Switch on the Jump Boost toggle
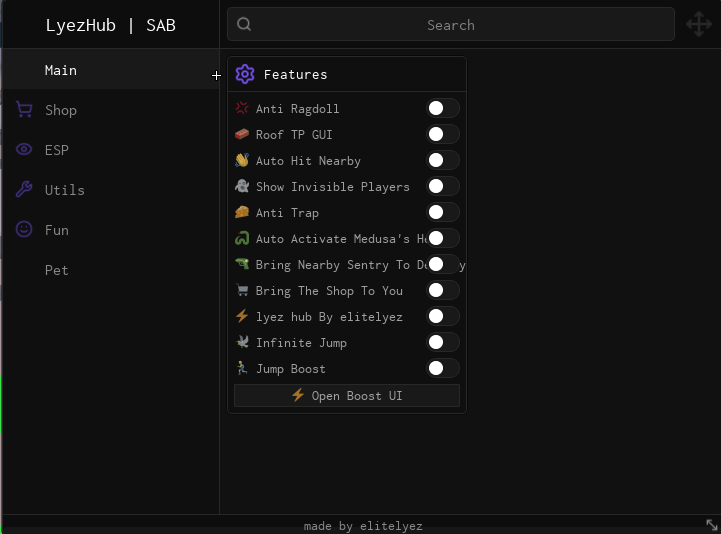This screenshot has width=721, height=534. 443,368
